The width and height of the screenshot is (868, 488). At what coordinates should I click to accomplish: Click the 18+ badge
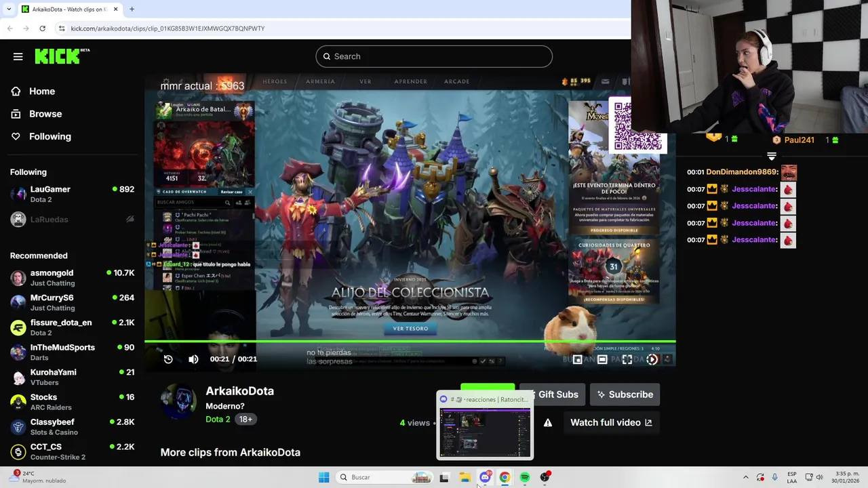[245, 420]
